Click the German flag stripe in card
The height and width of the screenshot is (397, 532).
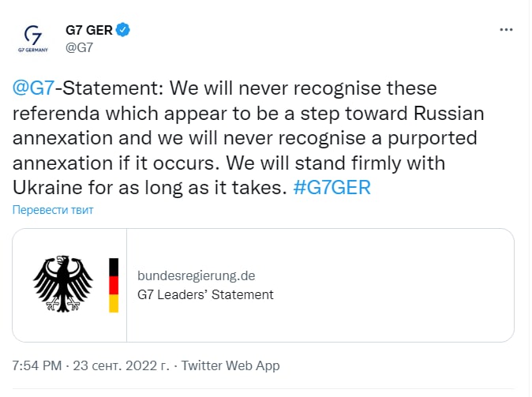[x=114, y=285]
